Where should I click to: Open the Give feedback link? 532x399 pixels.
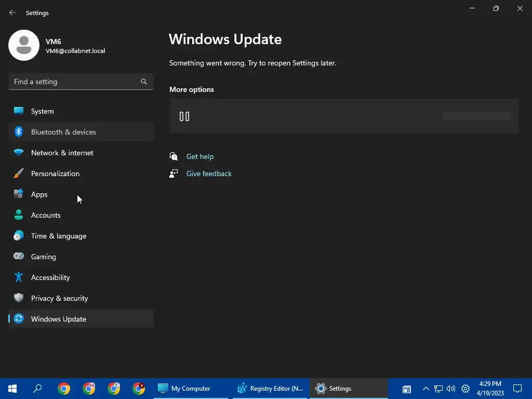209,174
